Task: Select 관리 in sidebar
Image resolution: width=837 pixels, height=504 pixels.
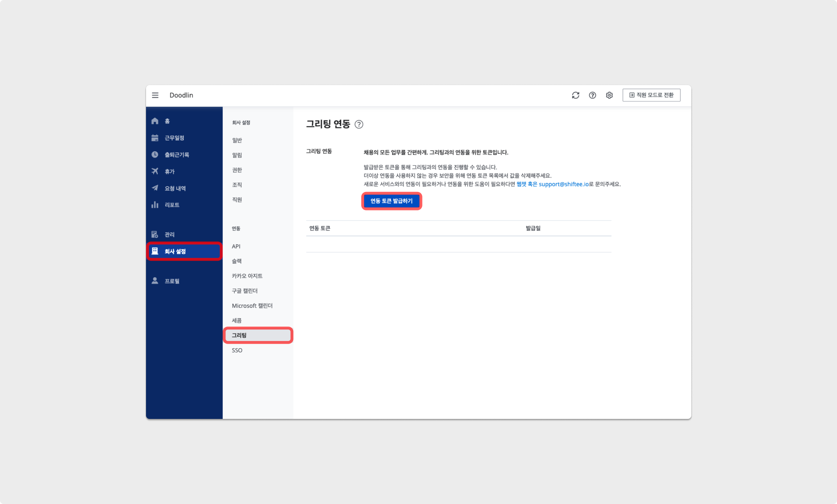Action: point(170,235)
